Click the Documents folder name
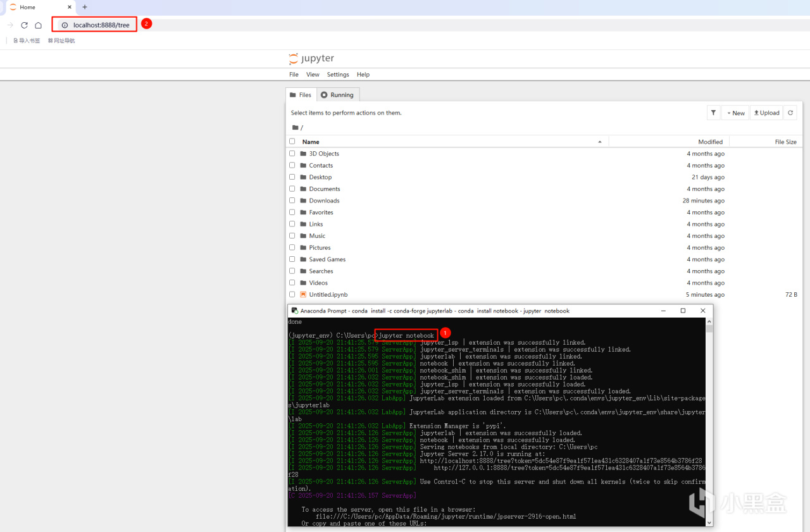The image size is (810, 532). click(325, 189)
